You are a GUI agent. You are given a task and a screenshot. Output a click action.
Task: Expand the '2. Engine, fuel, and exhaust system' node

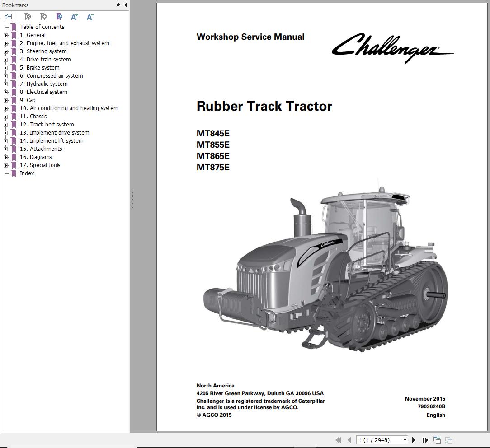[x=5, y=43]
